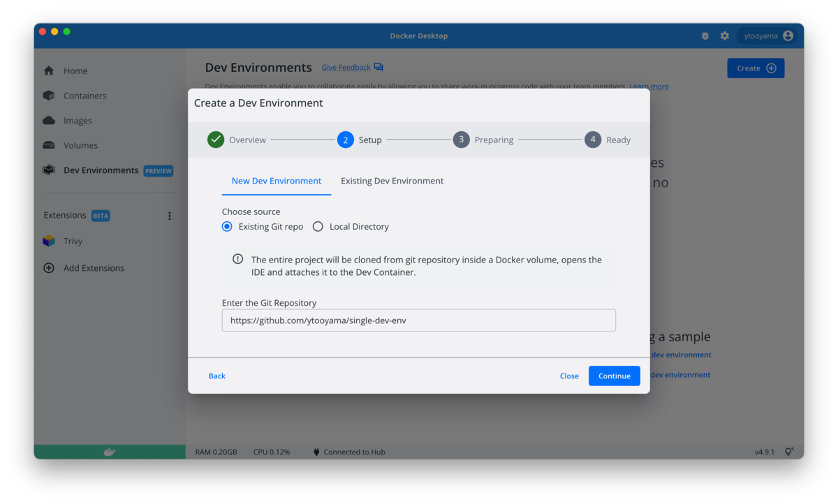The width and height of the screenshot is (838, 504).
Task: Click the Enter the Git Repository label
Action: coord(270,303)
